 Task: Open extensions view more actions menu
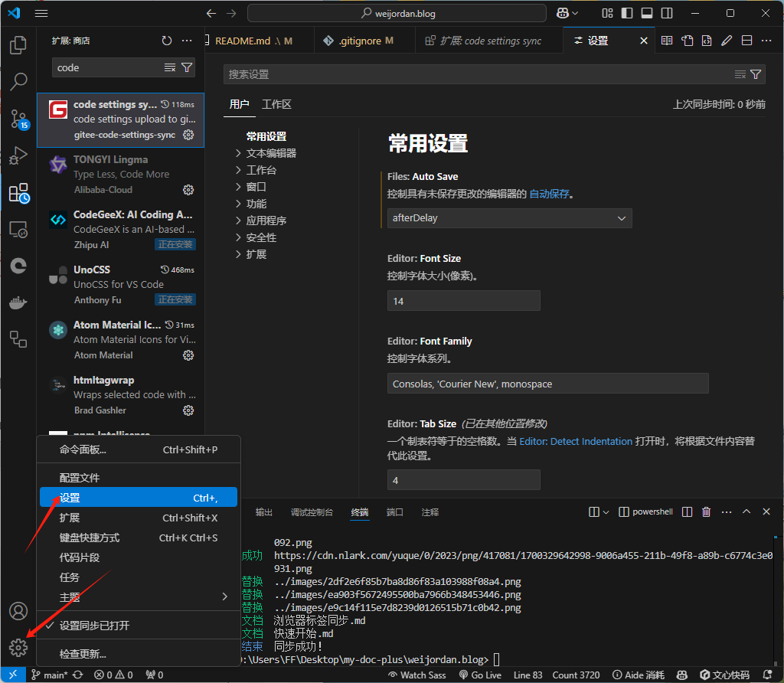pyautogui.click(x=187, y=41)
